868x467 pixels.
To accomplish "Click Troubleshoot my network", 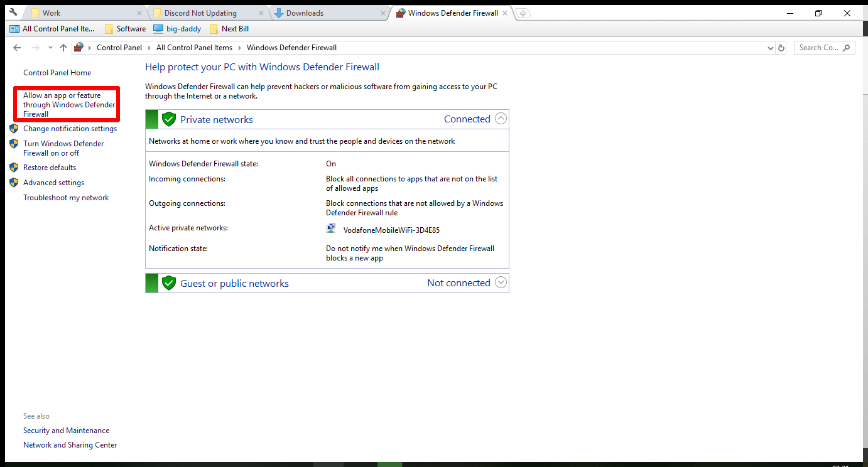I will tap(65, 197).
